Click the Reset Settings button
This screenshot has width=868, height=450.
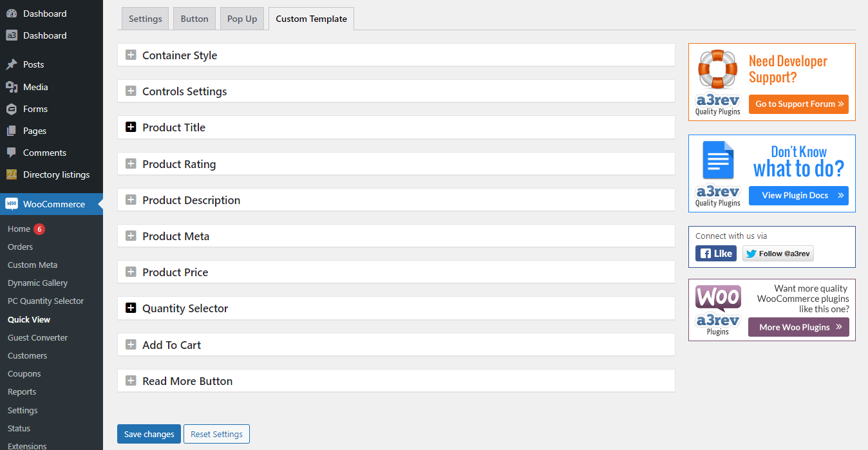point(216,434)
